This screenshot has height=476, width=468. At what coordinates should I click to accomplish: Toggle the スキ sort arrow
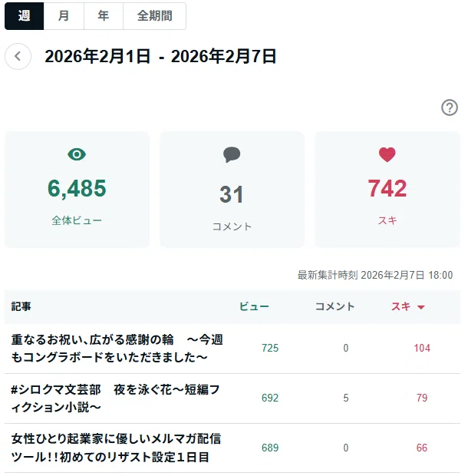click(x=420, y=307)
